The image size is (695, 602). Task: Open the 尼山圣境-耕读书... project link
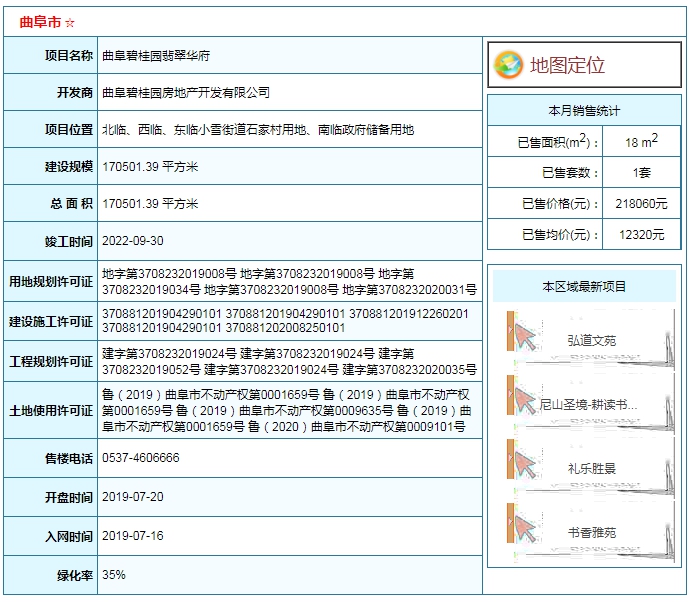pyautogui.click(x=588, y=404)
